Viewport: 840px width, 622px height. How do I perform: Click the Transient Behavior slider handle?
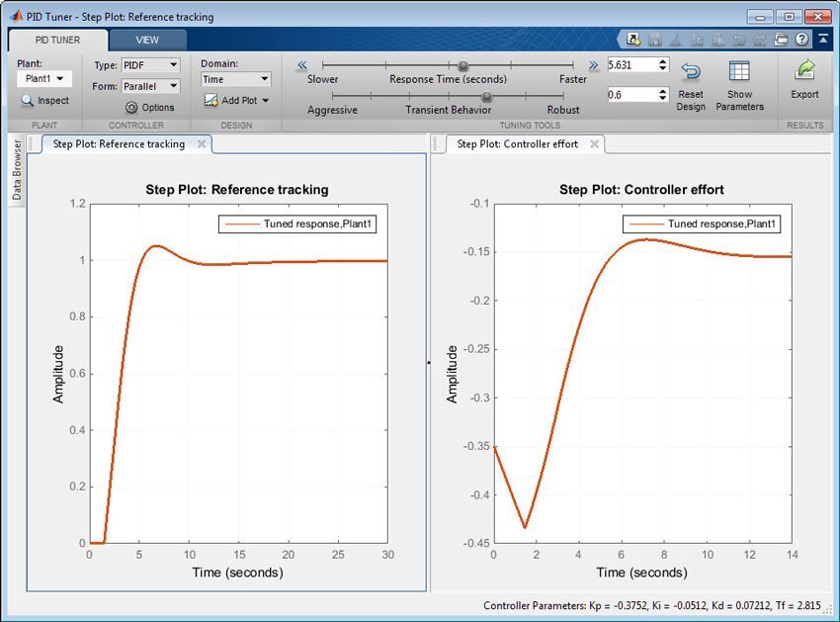pyautogui.click(x=486, y=98)
